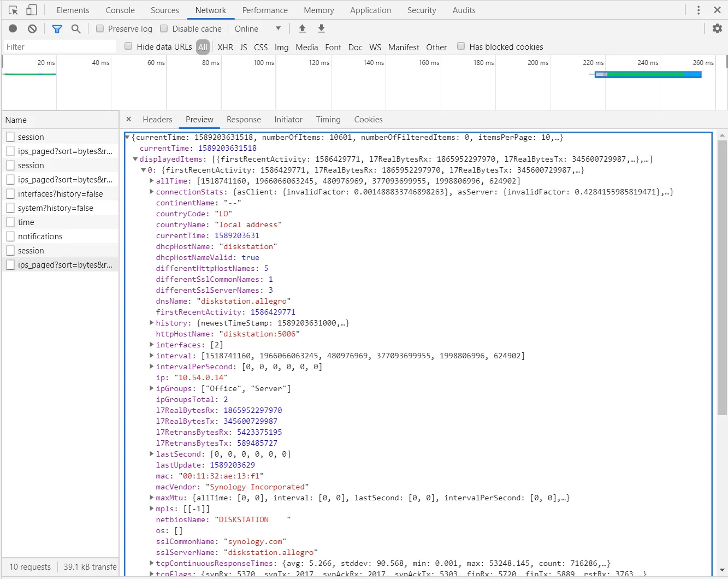Tick the Has blocked cookies checkbox
728x579 pixels.
tap(461, 46)
